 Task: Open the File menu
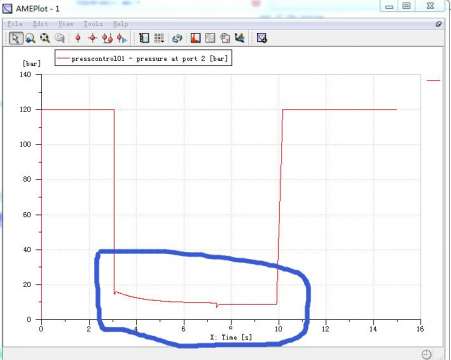[15, 24]
